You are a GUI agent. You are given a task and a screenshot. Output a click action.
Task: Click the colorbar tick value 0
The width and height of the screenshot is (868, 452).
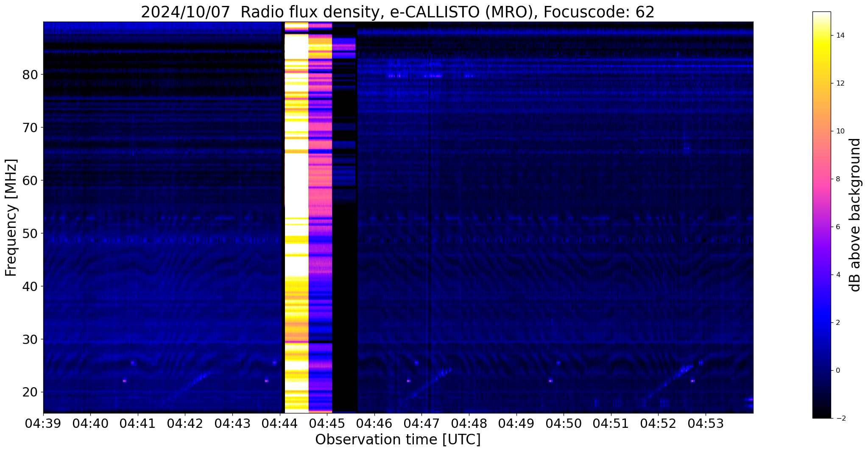point(838,371)
